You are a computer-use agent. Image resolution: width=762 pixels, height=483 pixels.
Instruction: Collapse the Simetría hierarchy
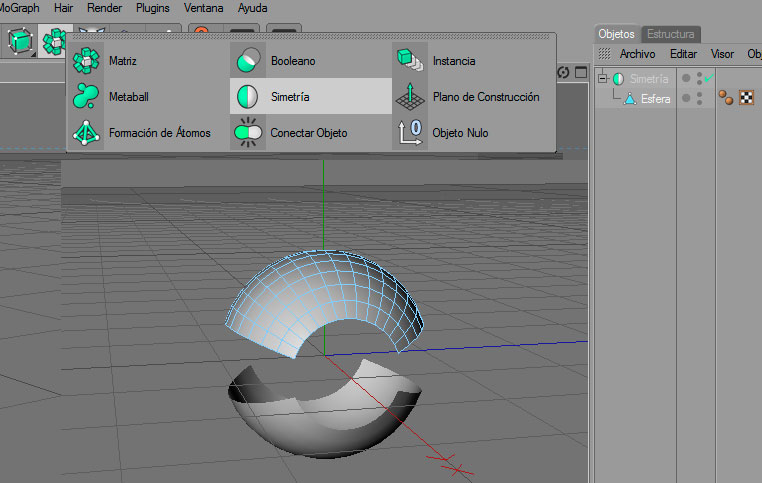[603, 78]
